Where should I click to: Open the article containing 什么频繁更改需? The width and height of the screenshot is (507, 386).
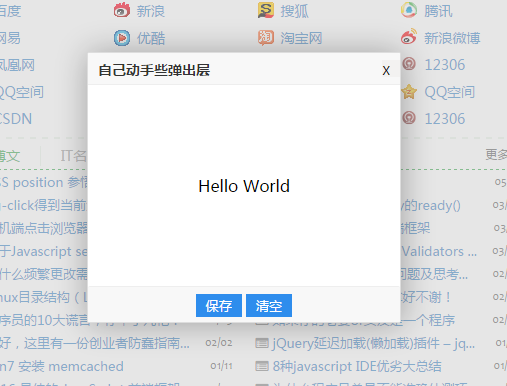[44, 274]
